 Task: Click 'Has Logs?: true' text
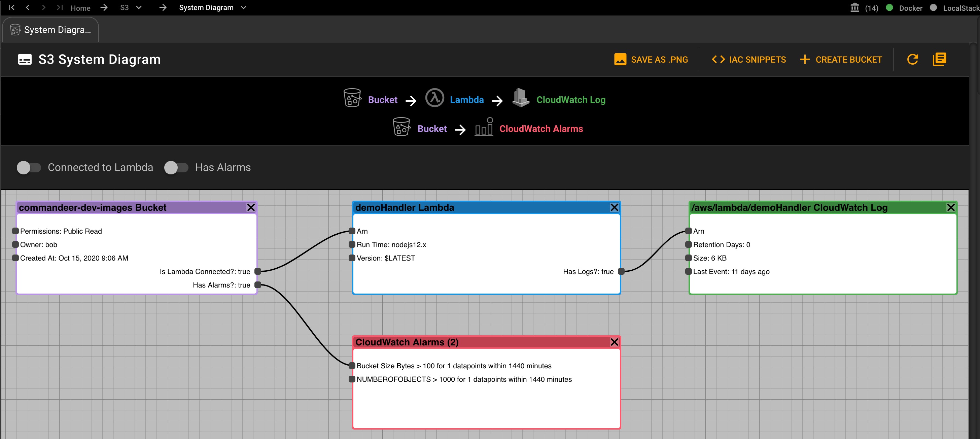click(x=588, y=272)
